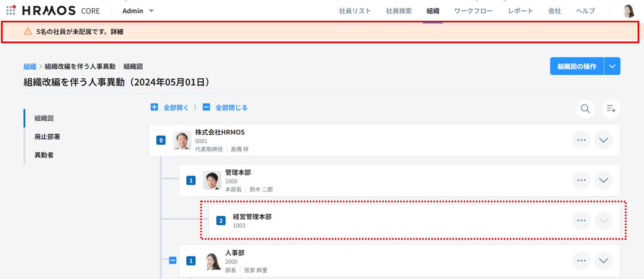Expand the 株式会社HRMOS details chevron

(x=603, y=140)
